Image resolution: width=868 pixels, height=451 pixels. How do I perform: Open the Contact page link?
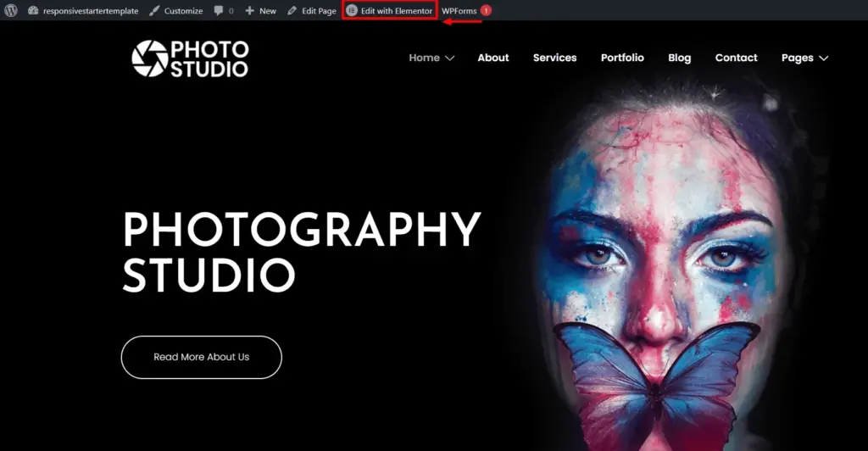(x=736, y=58)
